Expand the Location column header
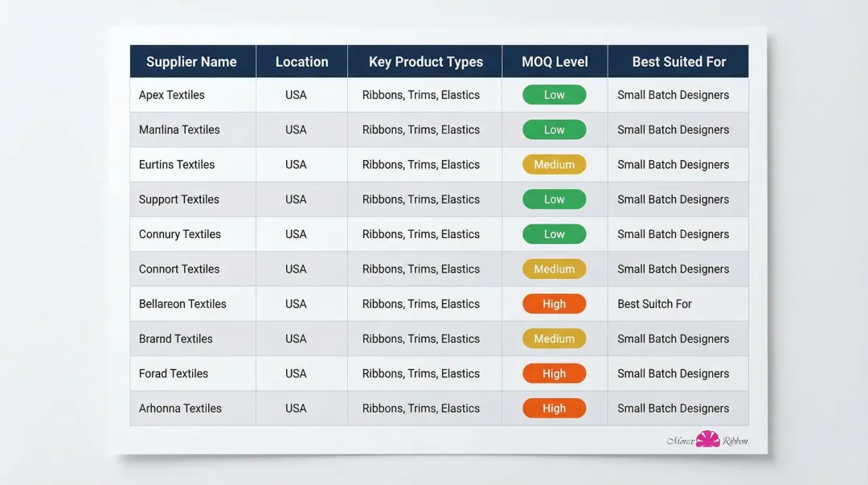868x485 pixels. click(301, 61)
